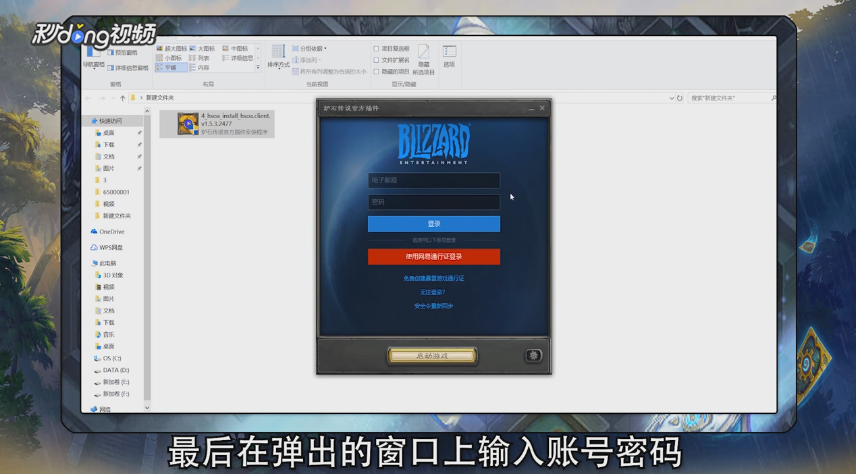Open address bar history dropdown

tap(671, 98)
